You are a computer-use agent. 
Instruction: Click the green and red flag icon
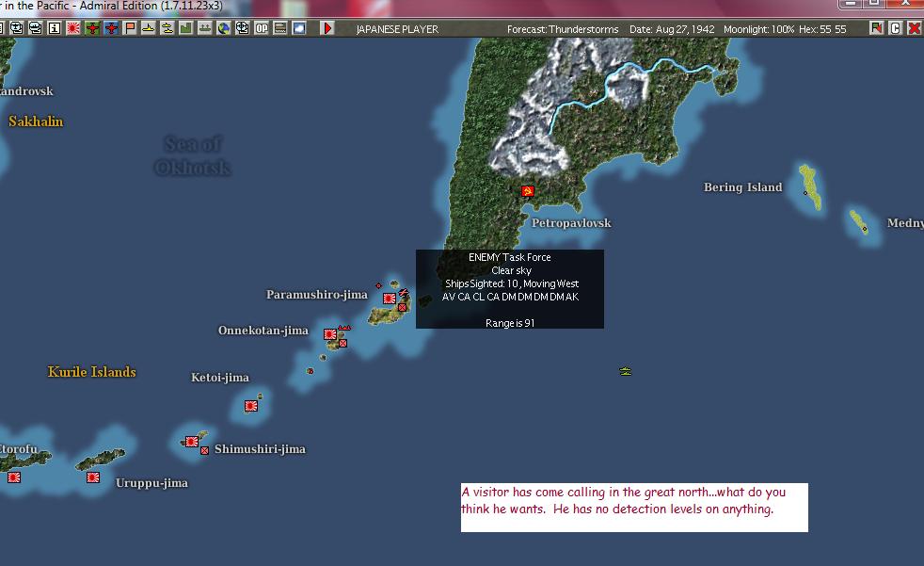(x=876, y=27)
